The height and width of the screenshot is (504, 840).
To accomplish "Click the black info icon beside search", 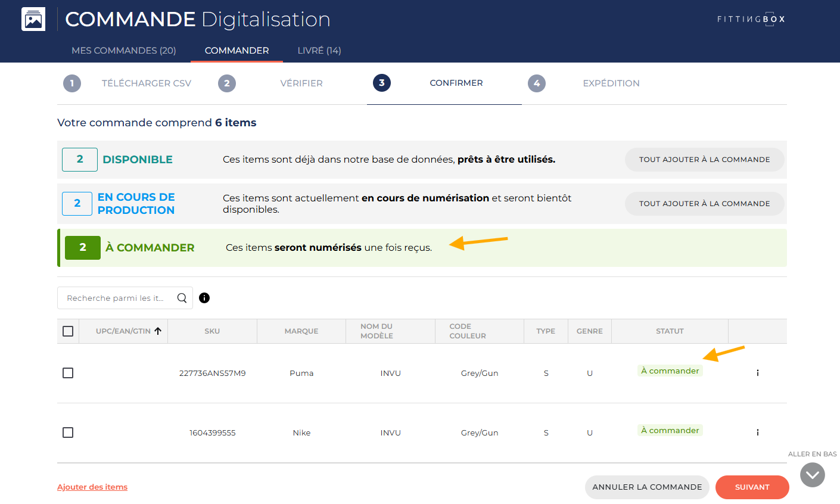I will 204,298.
